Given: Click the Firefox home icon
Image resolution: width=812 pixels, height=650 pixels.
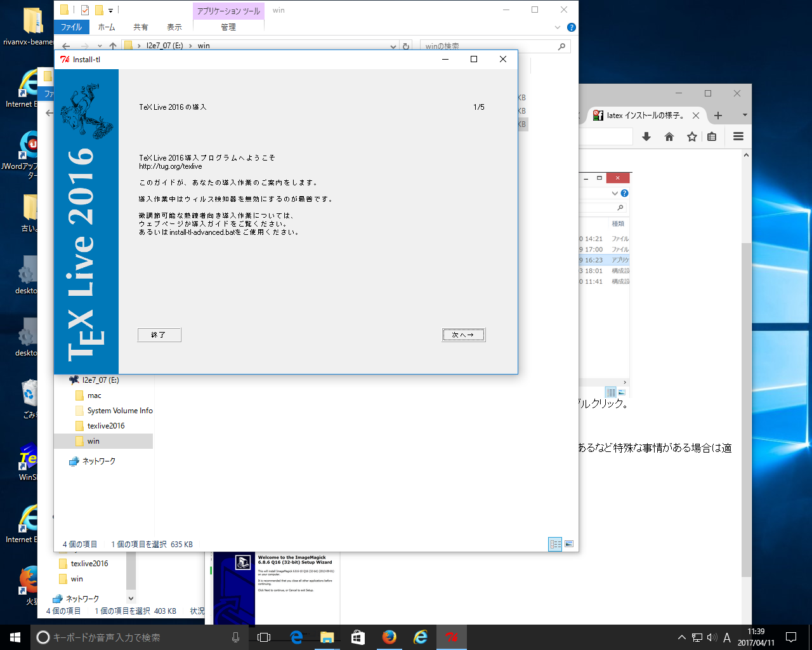Looking at the screenshot, I should point(669,136).
